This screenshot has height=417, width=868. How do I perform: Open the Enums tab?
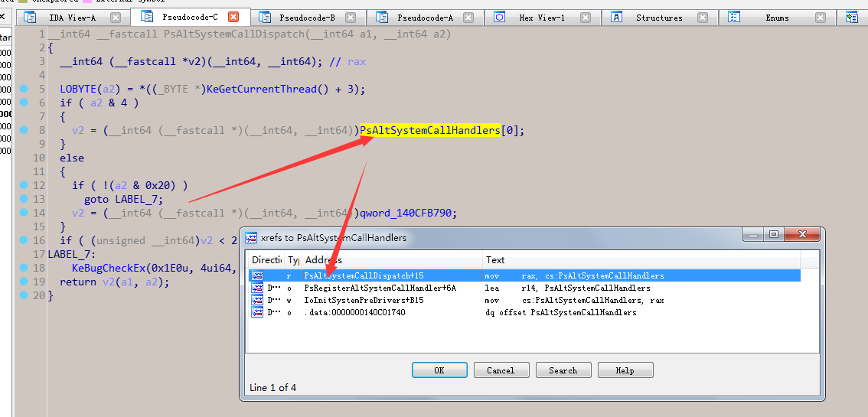click(x=777, y=18)
